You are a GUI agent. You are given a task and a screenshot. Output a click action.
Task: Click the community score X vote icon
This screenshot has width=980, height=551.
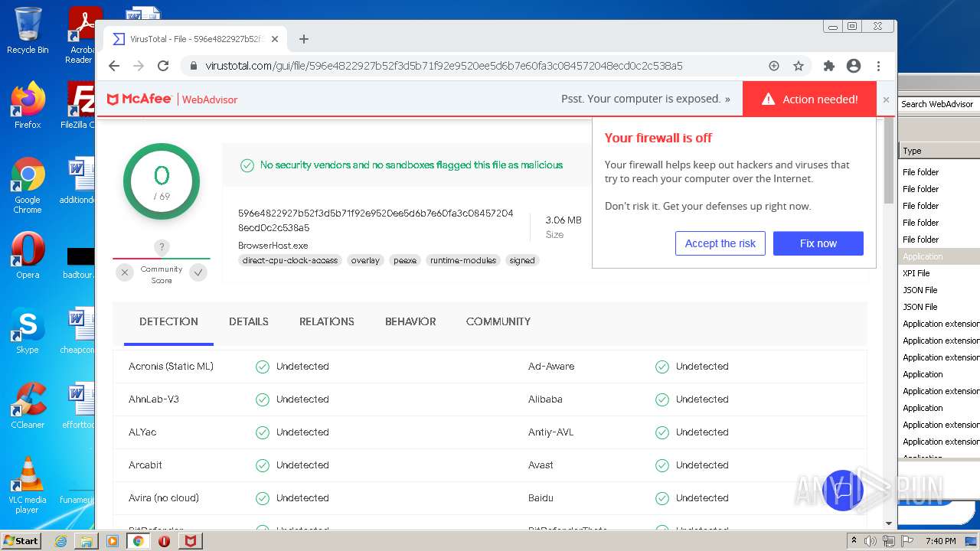[125, 272]
